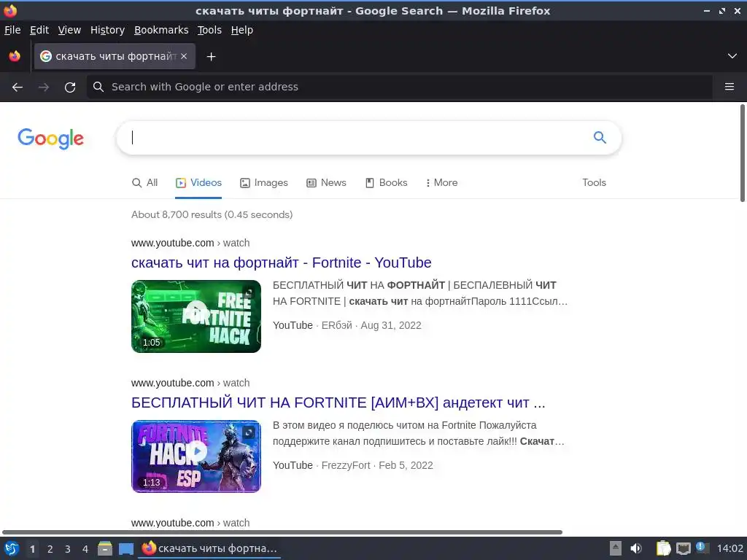
Task: Go to Google home via logo
Action: 50,139
